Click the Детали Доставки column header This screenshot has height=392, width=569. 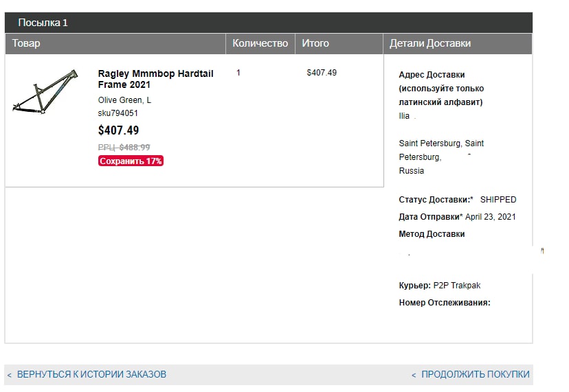click(x=458, y=43)
